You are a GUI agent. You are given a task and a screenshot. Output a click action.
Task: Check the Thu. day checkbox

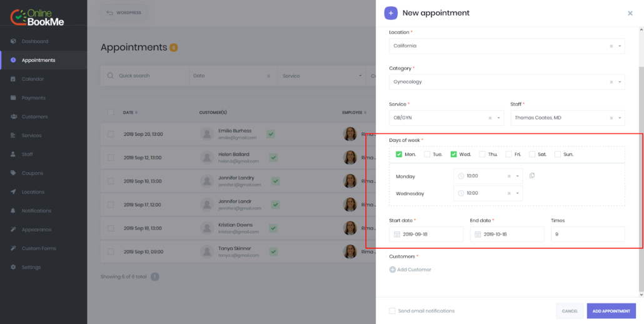[x=482, y=154]
